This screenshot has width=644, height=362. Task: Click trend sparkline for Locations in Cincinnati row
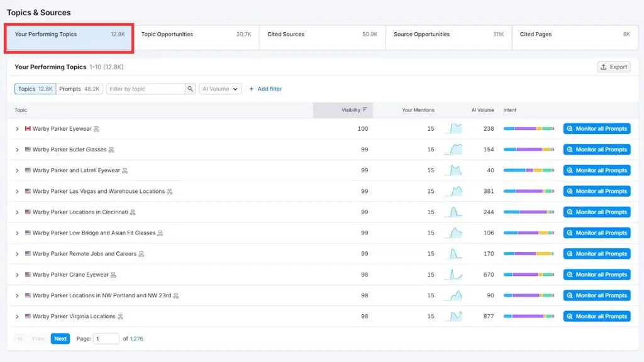[x=453, y=212]
